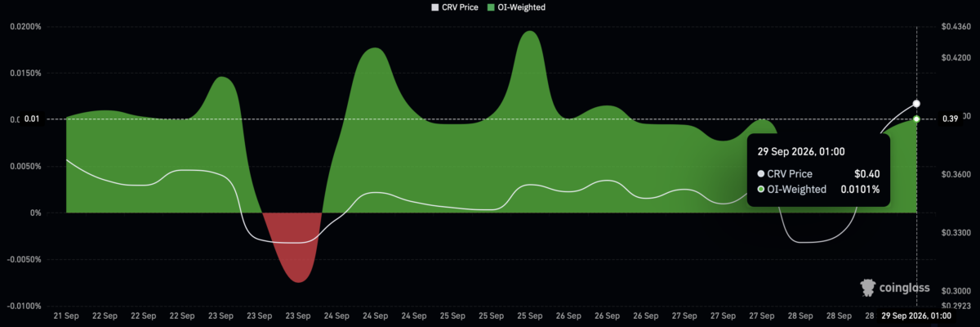Select the 21 Sep x-axis label
Image resolution: width=980 pixels, height=327 pixels.
tap(65, 315)
